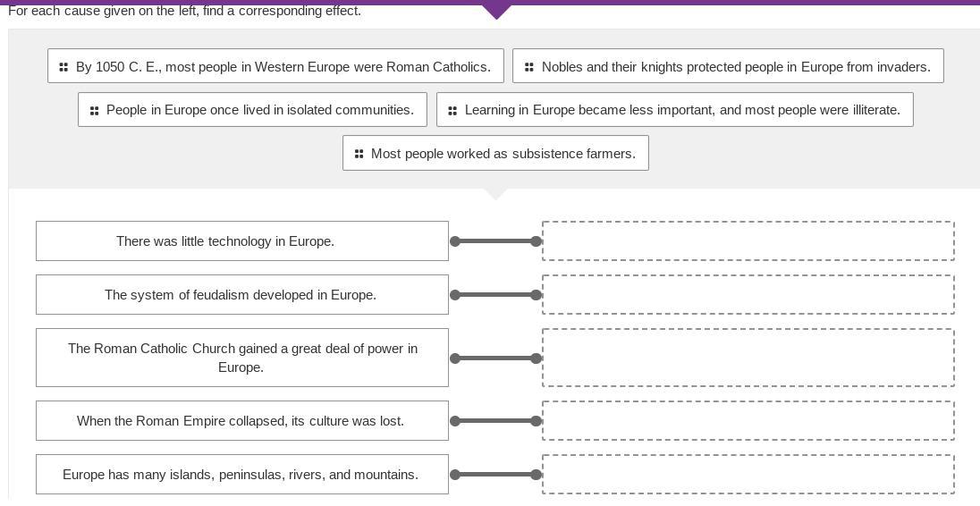
Task: Click the drop zone beside "Roman Catholic Church gained"
Action: click(748, 358)
